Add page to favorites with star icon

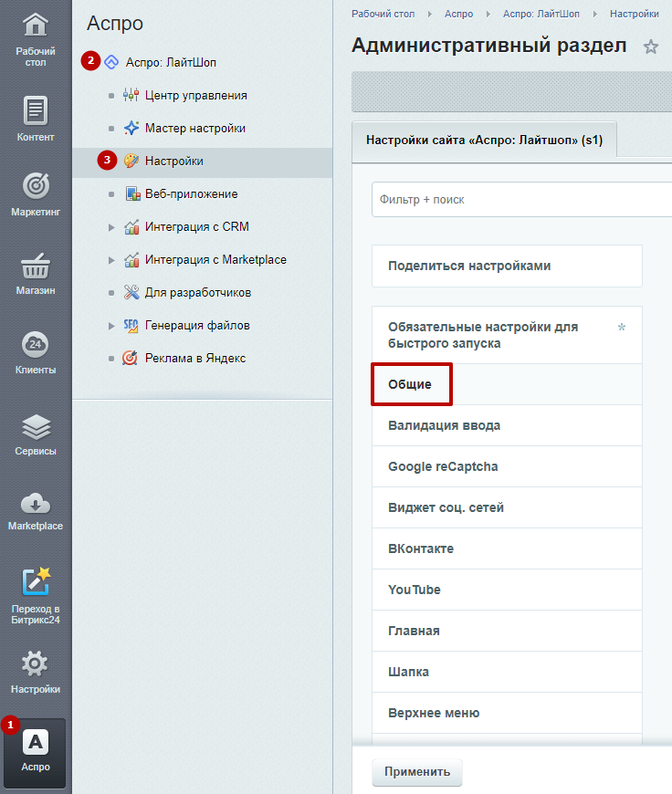tap(651, 47)
